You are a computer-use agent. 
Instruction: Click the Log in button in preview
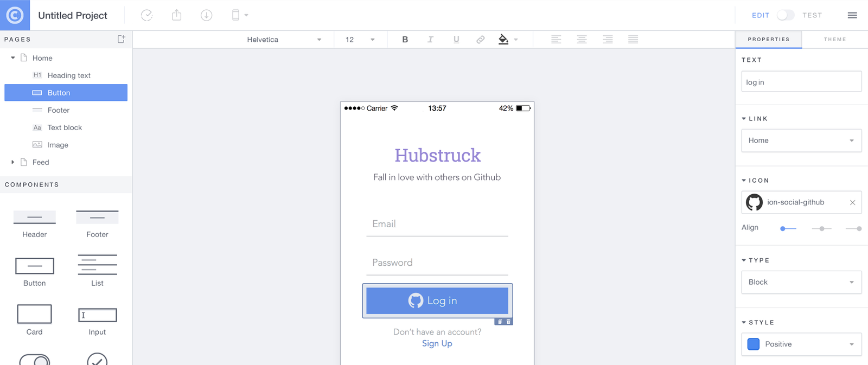tap(437, 300)
